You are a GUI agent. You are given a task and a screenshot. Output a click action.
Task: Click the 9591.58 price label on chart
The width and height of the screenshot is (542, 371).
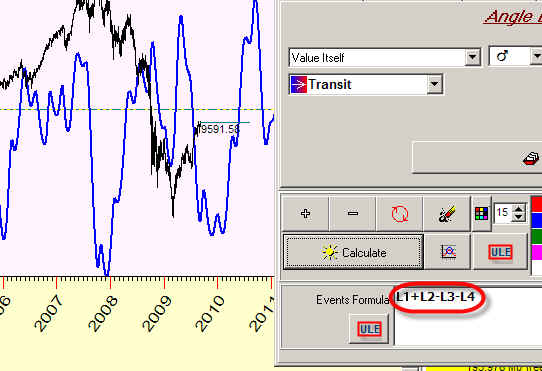tap(220, 129)
